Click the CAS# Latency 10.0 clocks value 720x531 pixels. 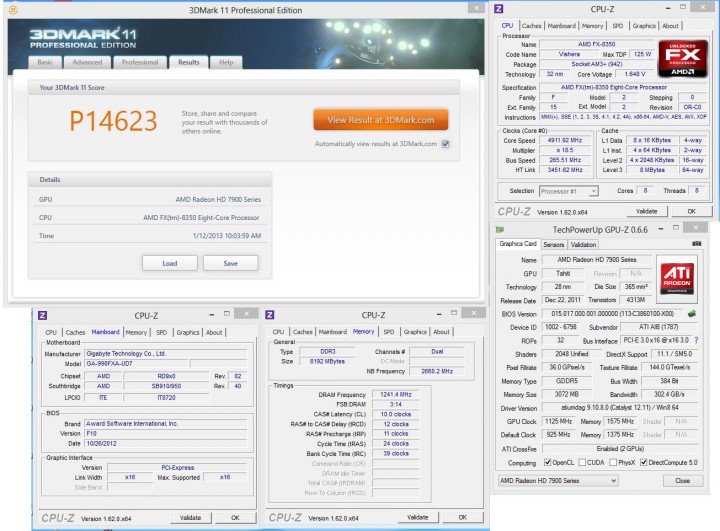click(x=396, y=414)
